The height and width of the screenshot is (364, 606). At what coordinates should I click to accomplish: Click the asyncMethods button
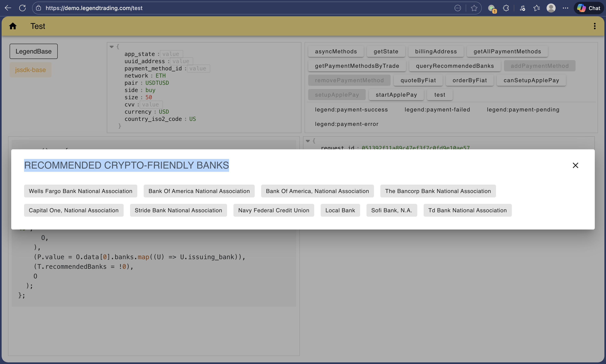tap(336, 51)
